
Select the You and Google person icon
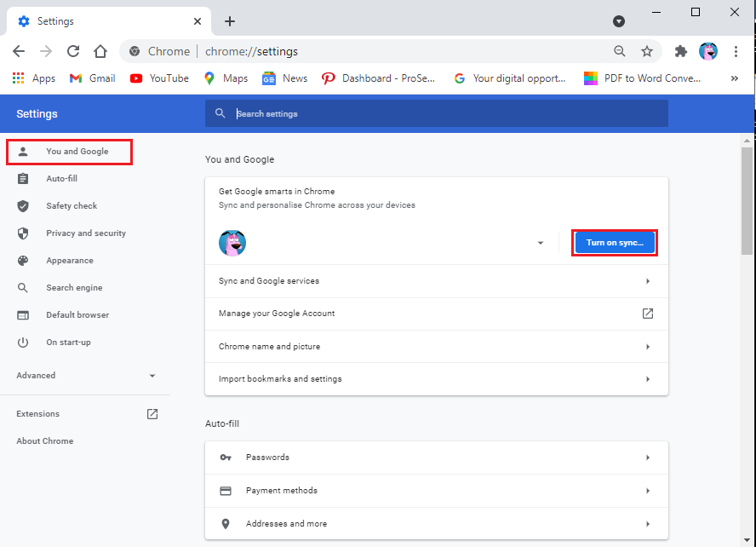[x=23, y=152]
